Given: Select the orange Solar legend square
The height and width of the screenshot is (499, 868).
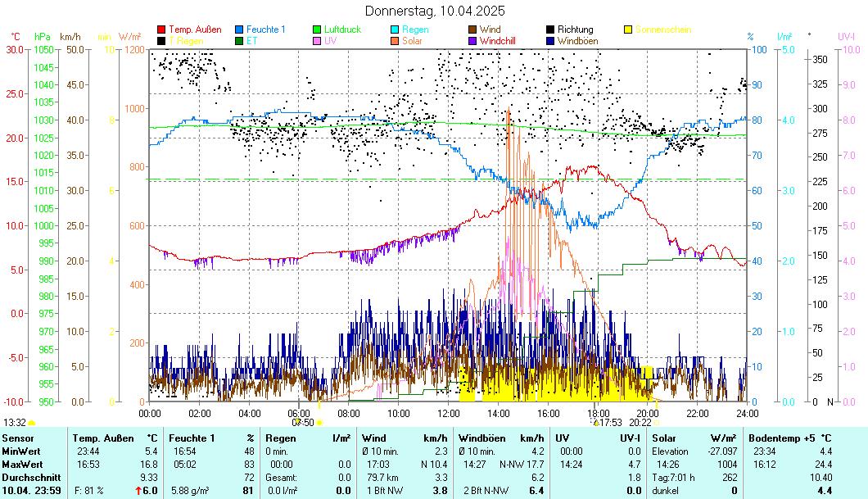Looking at the screenshot, I should pyautogui.click(x=395, y=40).
